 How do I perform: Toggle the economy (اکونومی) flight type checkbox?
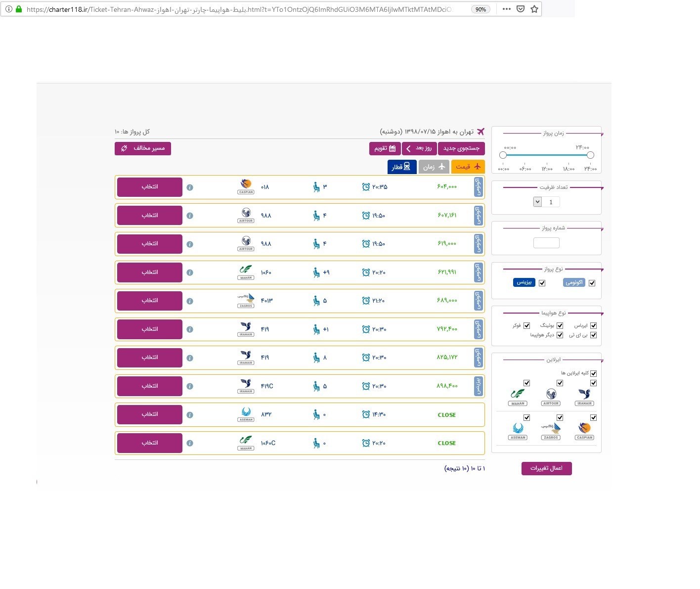592,283
